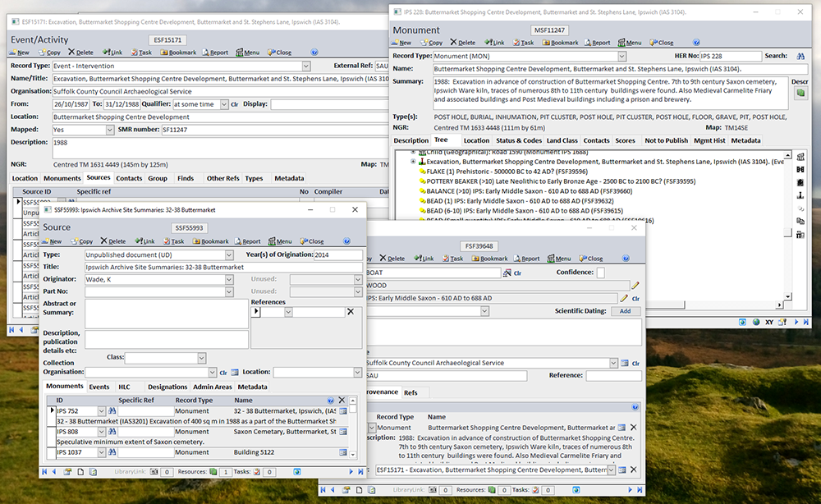This screenshot has height=504, width=821.
Task: Copy the Monument record via toolbar
Action: click(433, 42)
